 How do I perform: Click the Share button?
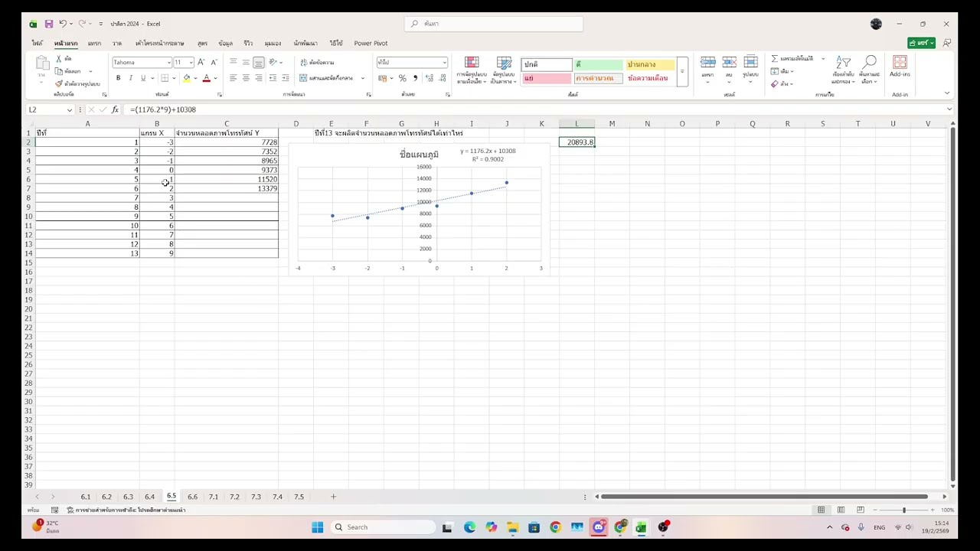coord(922,43)
